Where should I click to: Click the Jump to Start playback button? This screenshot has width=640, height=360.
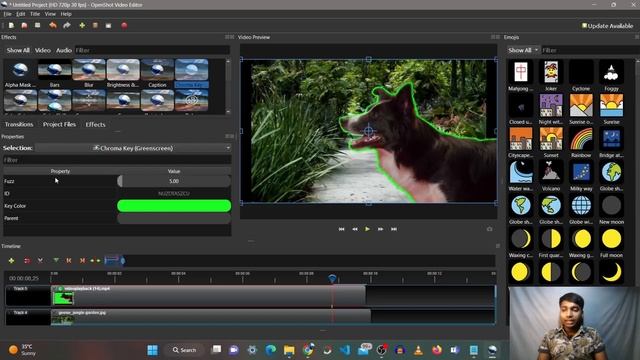pyautogui.click(x=341, y=229)
